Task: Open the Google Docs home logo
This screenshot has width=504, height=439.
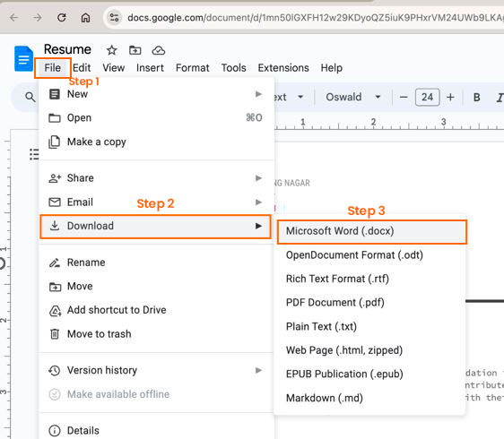Action: click(23, 58)
